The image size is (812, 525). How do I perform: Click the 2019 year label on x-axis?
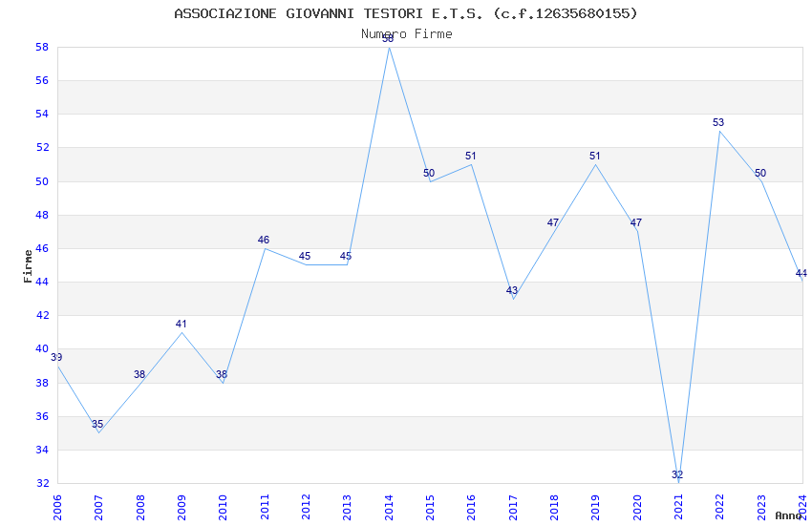pyautogui.click(x=596, y=508)
